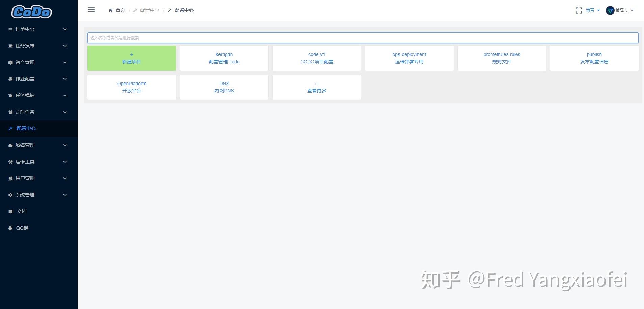Viewport: 644px width, 309px height.
Task: Click the hamburger menu icon
Action: click(x=91, y=9)
